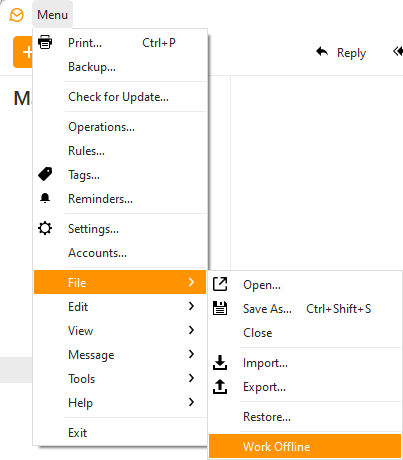
Task: Click the Open external-link icon
Action: tap(220, 284)
